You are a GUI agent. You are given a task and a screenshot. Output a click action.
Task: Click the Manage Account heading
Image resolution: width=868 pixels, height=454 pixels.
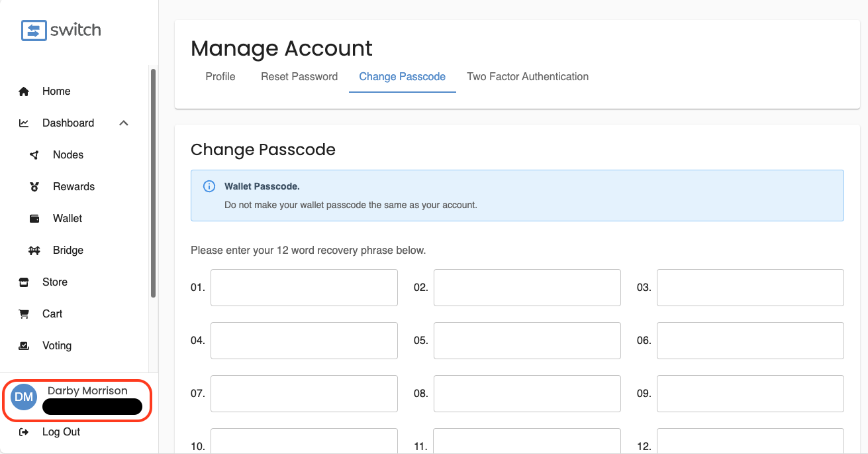[281, 48]
